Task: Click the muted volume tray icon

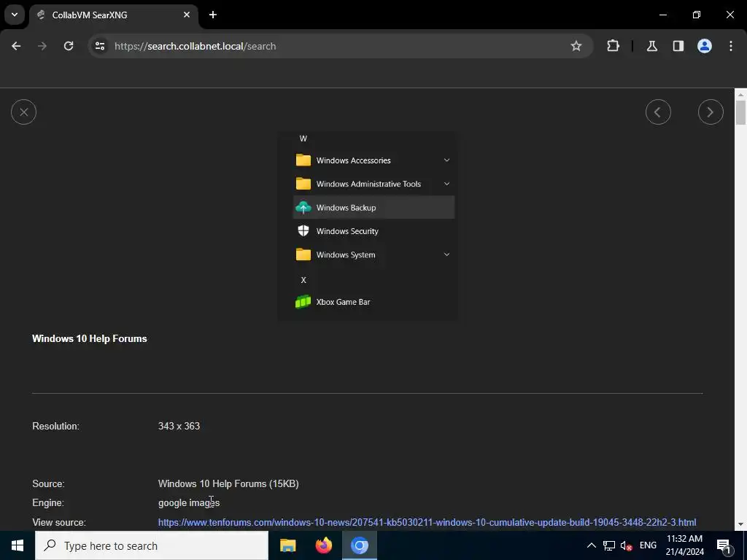Action: [x=627, y=545]
